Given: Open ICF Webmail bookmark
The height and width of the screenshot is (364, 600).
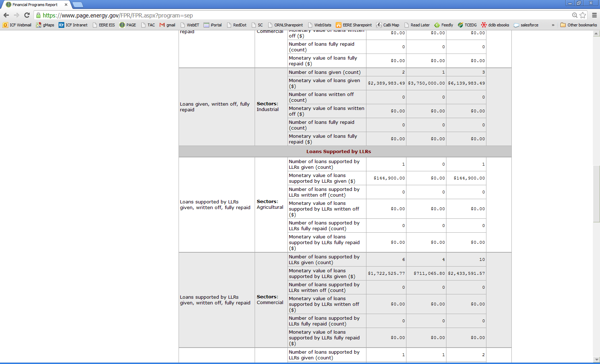Looking at the screenshot, I should pos(17,25).
